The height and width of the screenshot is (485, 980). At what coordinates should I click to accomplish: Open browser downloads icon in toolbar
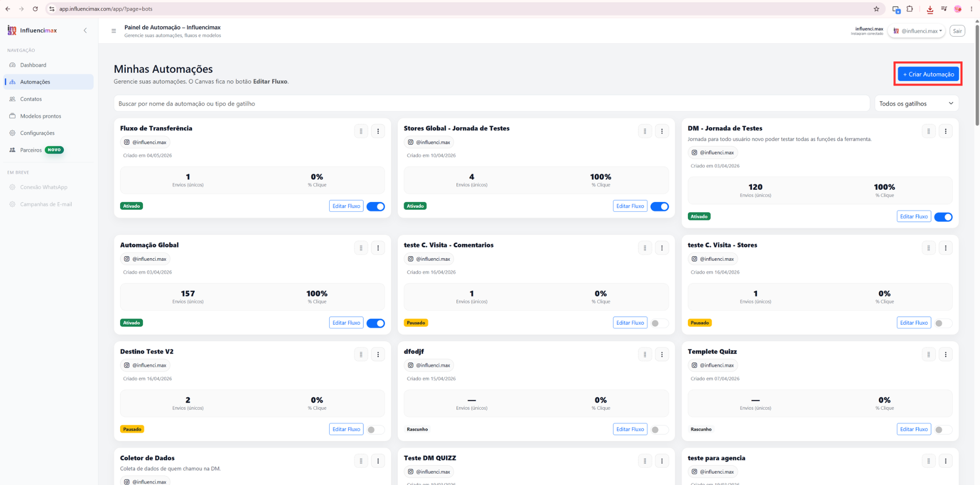(930, 9)
